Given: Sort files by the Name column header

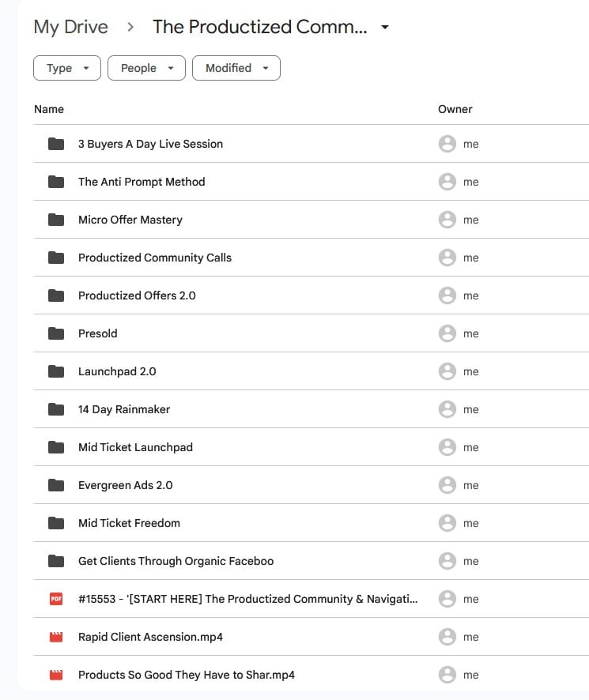Looking at the screenshot, I should click(x=49, y=109).
